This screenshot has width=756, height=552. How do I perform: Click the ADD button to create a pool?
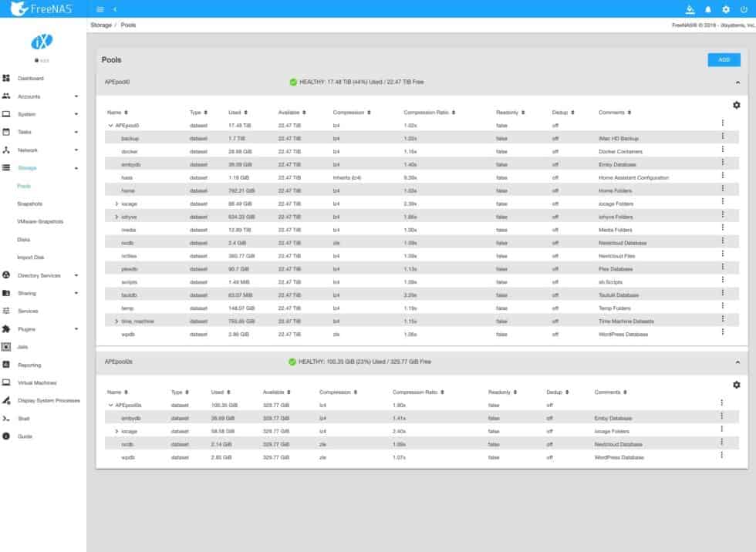(723, 59)
